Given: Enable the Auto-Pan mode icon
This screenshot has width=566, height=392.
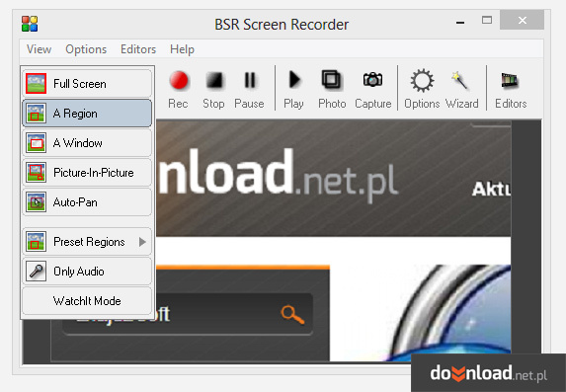Looking at the screenshot, I should tap(36, 202).
